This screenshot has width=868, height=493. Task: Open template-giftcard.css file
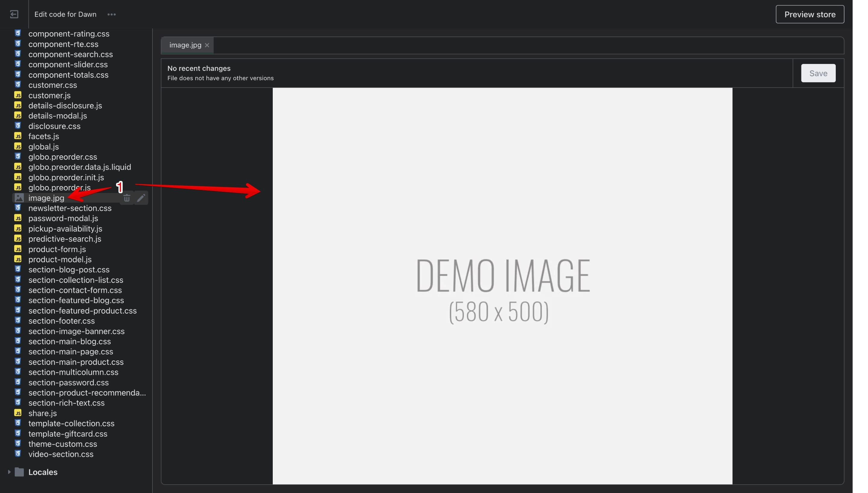tap(68, 434)
